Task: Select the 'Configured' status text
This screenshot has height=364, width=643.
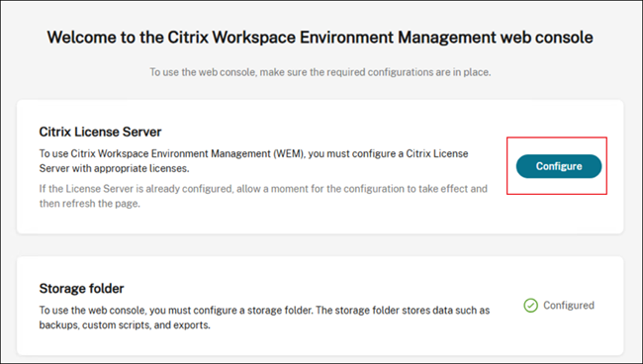Action: click(569, 306)
